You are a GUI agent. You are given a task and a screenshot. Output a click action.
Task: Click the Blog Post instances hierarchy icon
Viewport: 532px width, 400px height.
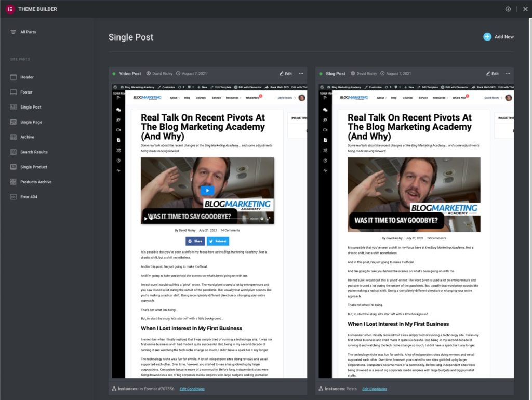click(x=321, y=389)
